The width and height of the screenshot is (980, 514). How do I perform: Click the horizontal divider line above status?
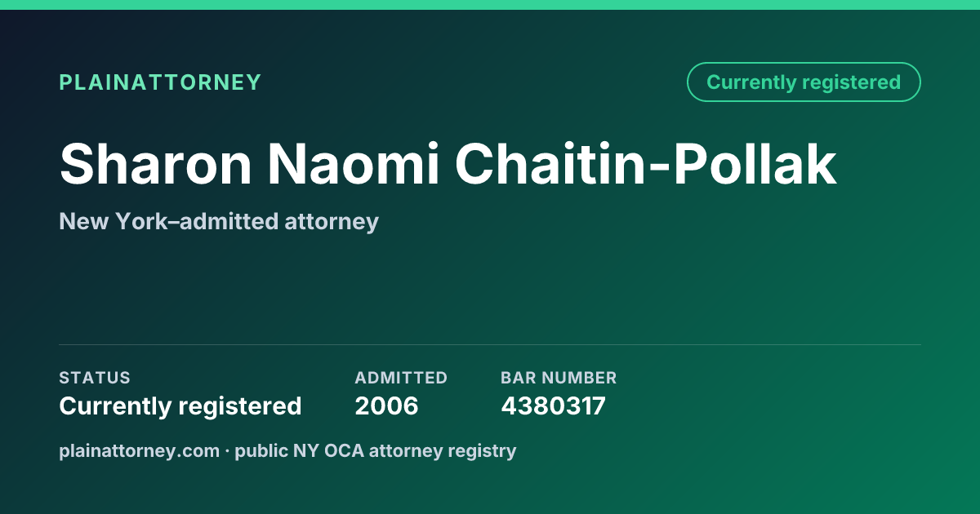490,344
